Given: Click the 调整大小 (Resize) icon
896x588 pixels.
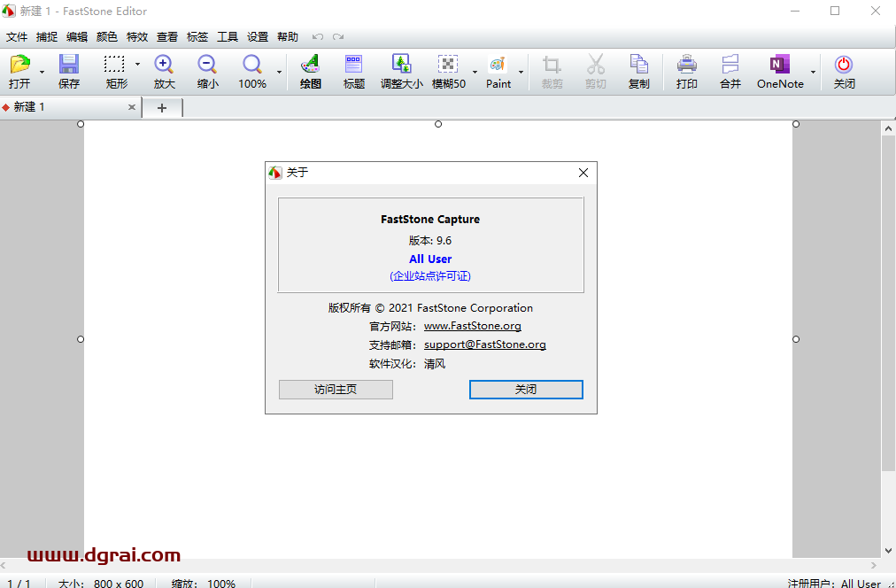Looking at the screenshot, I should [402, 71].
